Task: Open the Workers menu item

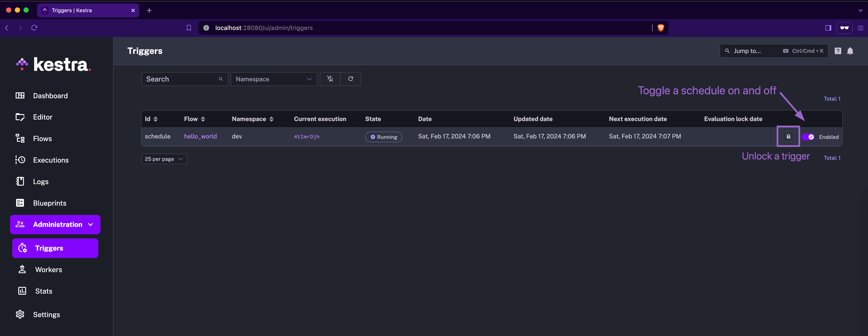Action: (49, 269)
